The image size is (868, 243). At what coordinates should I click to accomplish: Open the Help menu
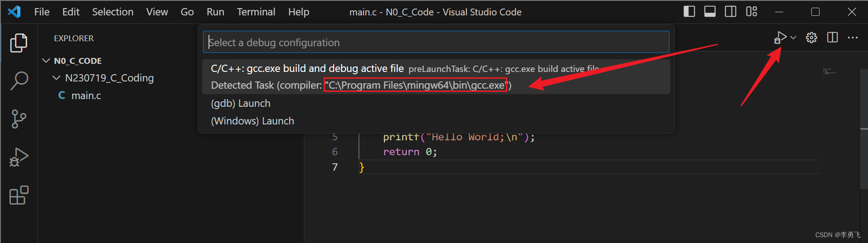pyautogui.click(x=299, y=12)
